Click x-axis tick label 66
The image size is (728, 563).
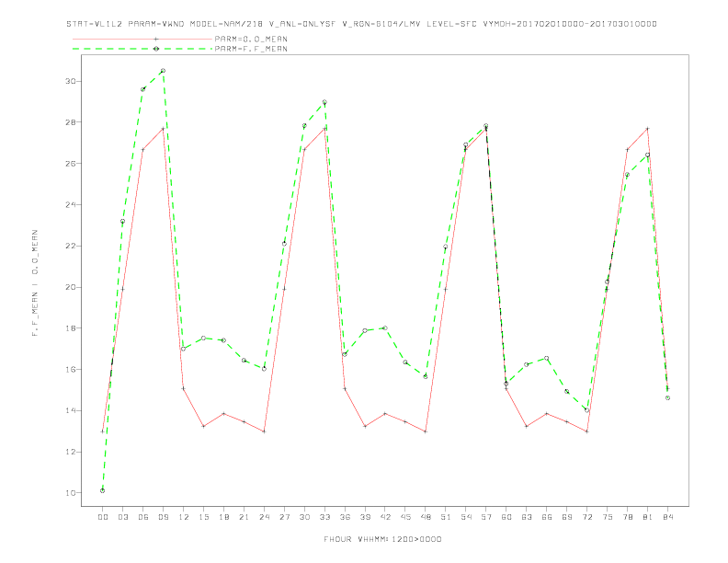click(x=547, y=517)
